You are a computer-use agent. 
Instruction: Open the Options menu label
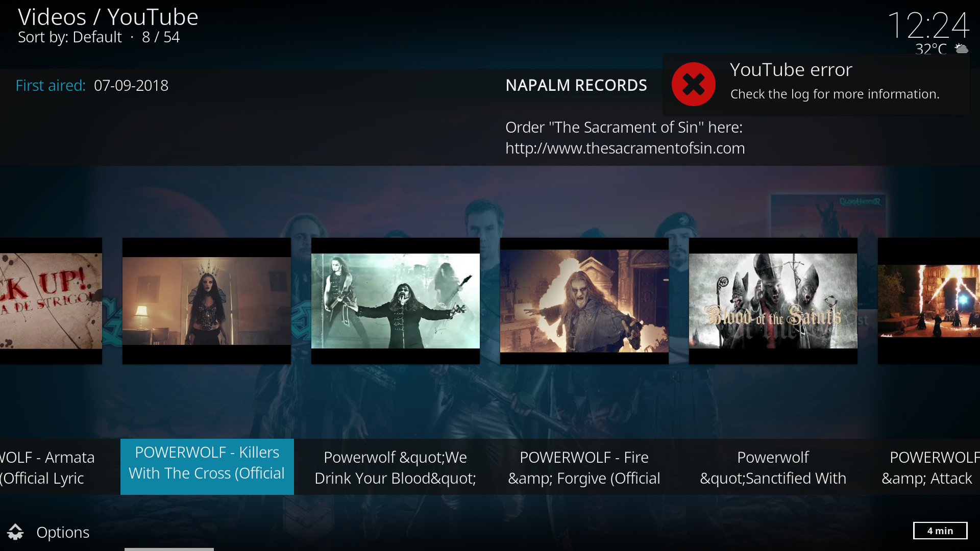point(63,532)
